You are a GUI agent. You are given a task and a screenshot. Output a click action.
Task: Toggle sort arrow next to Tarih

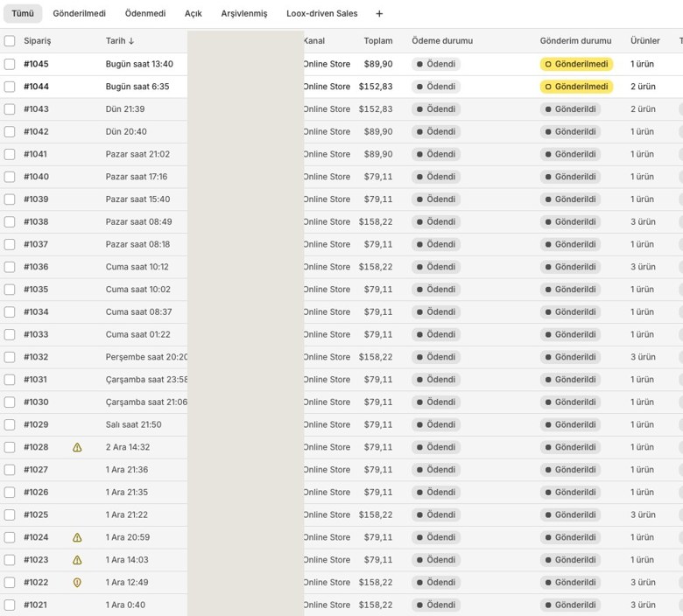[x=131, y=41]
